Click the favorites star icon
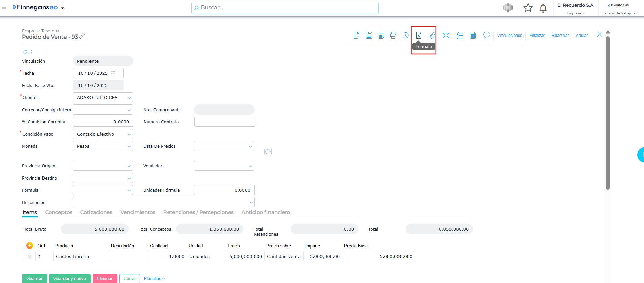The image size is (644, 283). (528, 8)
